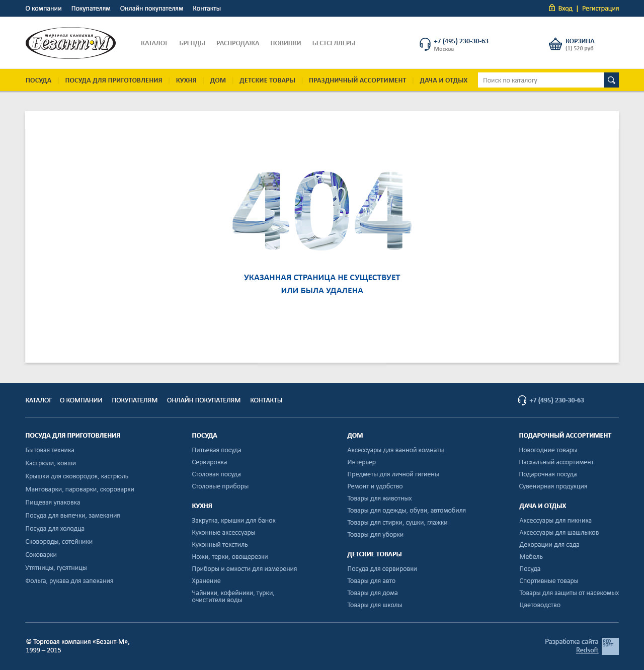Open footer link Сковороды, сотейники
The width and height of the screenshot is (644, 670).
(x=59, y=542)
